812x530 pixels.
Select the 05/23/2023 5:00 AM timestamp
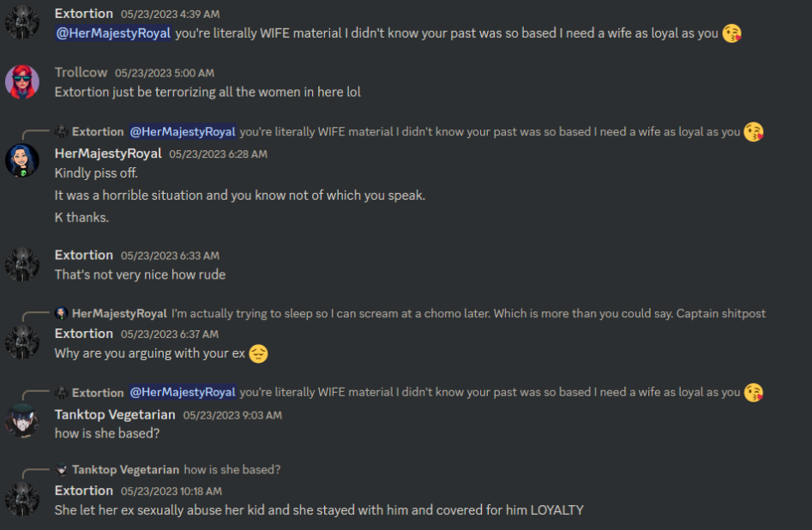(x=165, y=73)
